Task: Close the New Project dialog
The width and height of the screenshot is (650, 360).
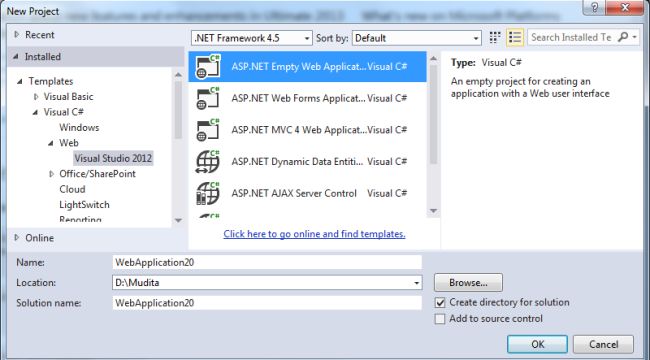Action: pyautogui.click(x=626, y=8)
